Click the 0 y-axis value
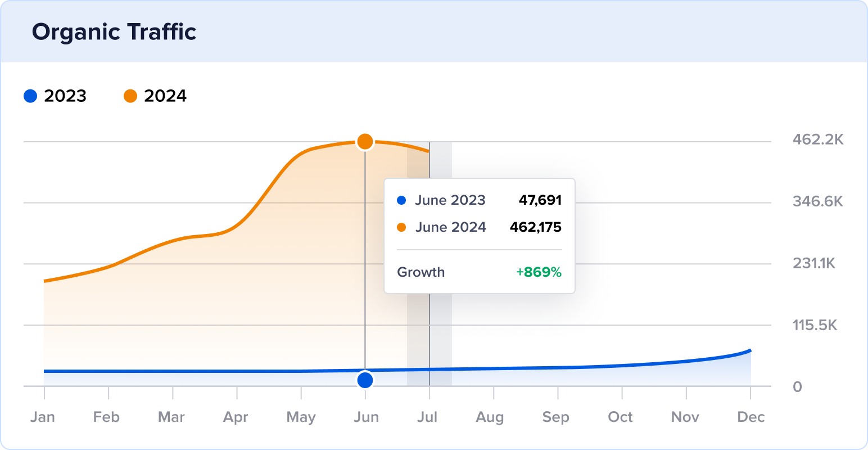868x450 pixels. (797, 387)
